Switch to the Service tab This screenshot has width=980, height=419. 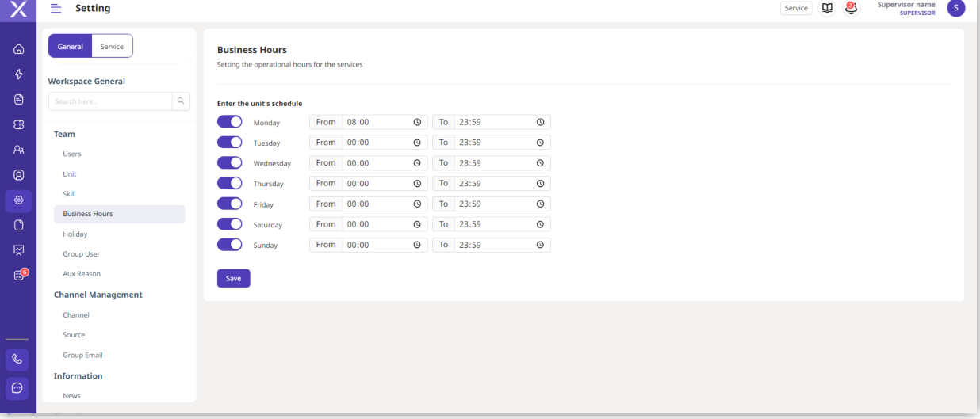[x=112, y=46]
